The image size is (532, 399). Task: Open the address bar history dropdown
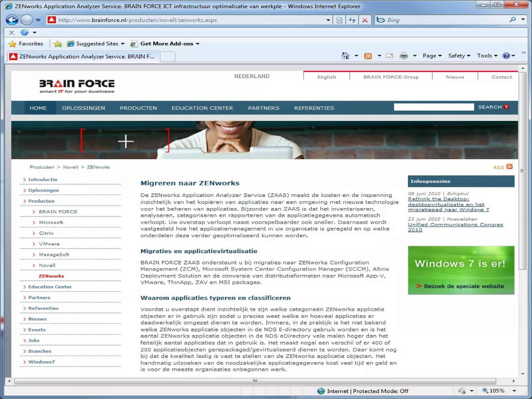pyautogui.click(x=328, y=20)
